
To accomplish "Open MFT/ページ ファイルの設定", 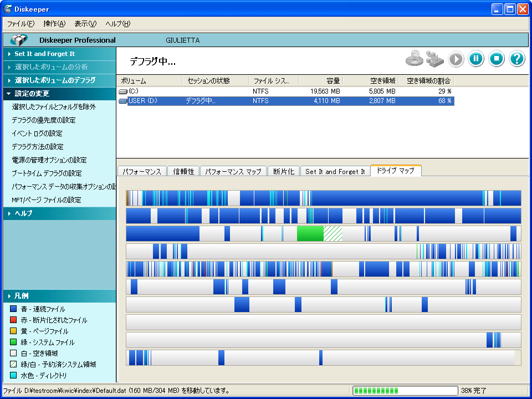I will 47,200.
